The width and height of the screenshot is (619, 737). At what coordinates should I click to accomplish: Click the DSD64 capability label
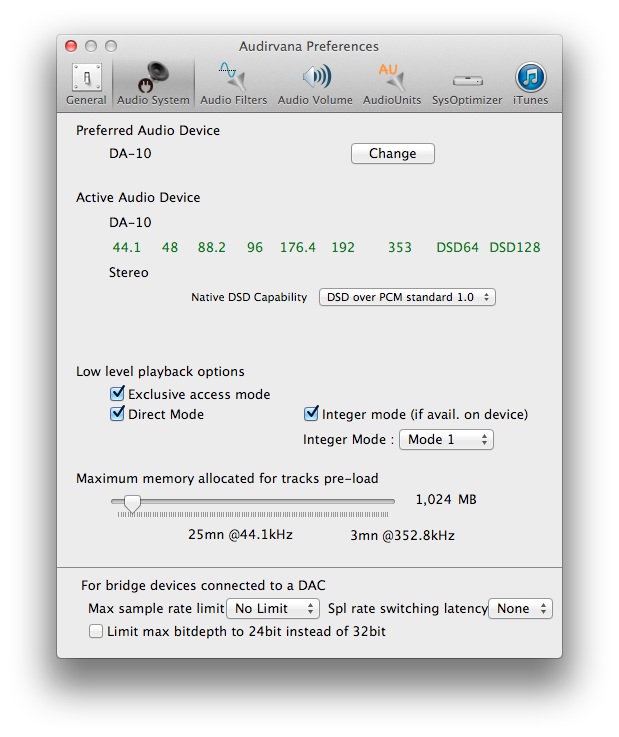click(x=457, y=247)
